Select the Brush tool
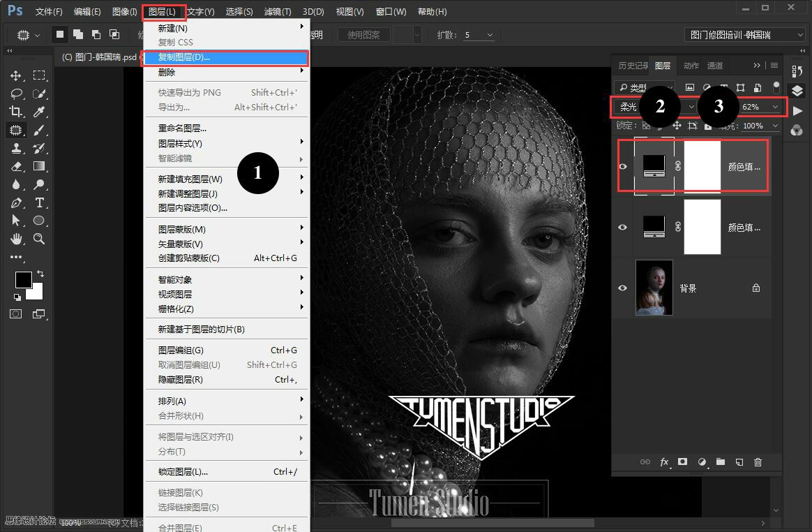Viewport: 812px width, 532px height. pos(39,130)
